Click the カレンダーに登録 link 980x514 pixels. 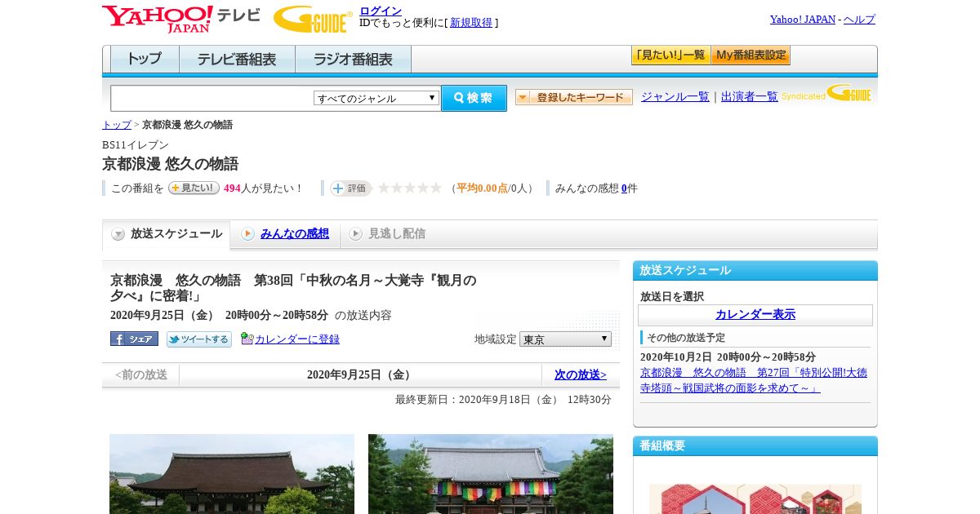(297, 339)
